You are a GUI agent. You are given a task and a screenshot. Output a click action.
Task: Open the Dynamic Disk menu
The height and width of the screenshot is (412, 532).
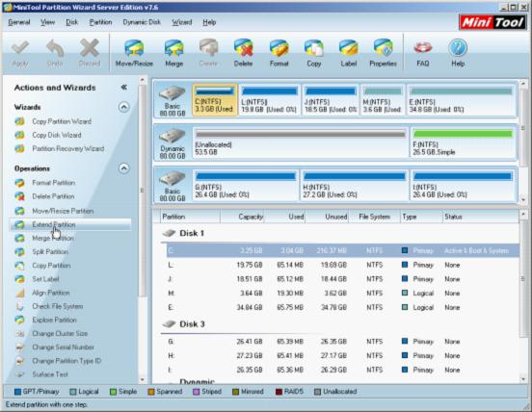point(142,22)
